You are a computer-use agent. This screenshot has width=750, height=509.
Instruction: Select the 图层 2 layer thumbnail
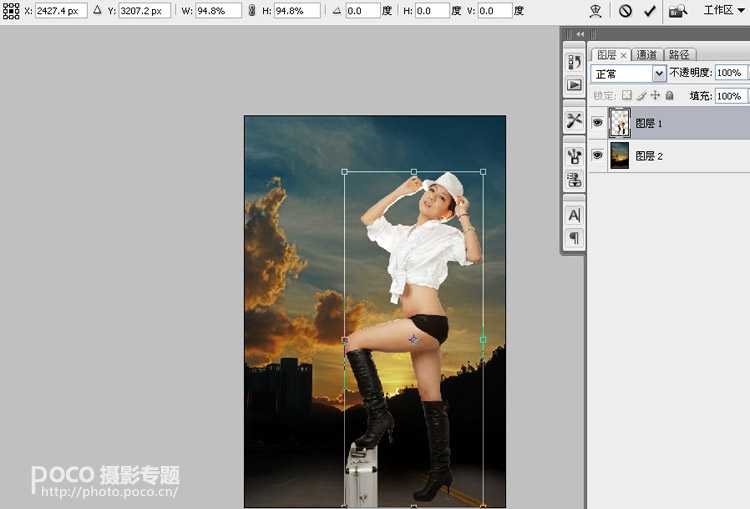[620, 156]
